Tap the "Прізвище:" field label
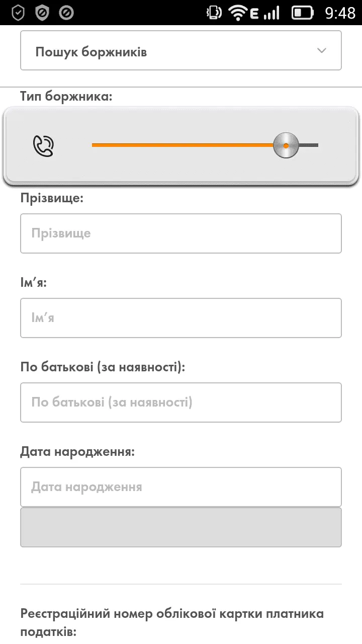The image size is (362, 644). click(x=52, y=198)
